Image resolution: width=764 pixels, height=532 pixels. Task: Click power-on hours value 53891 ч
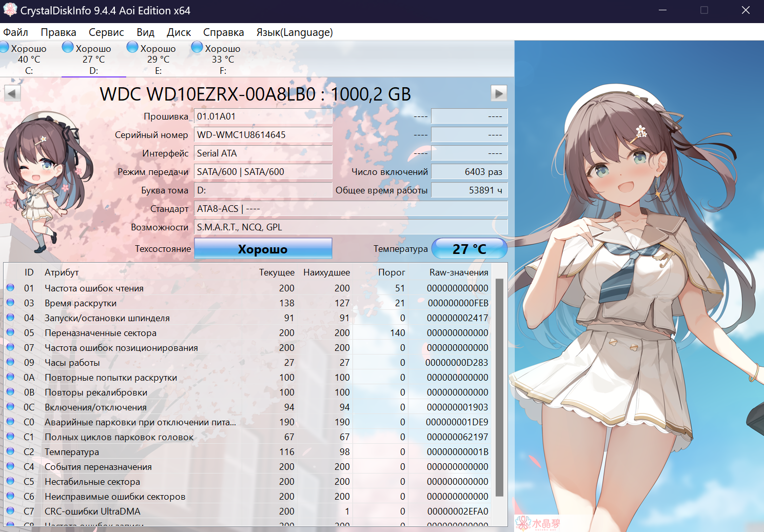[469, 190]
